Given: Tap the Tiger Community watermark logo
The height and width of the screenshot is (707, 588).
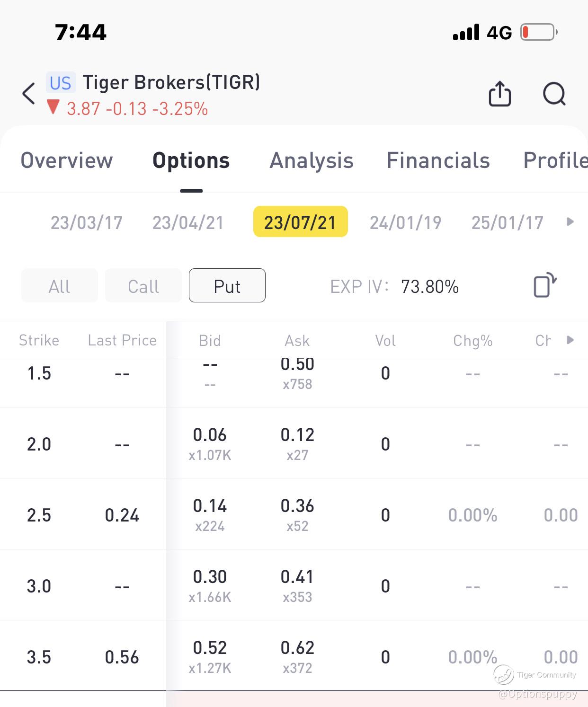Looking at the screenshot, I should point(504,674).
